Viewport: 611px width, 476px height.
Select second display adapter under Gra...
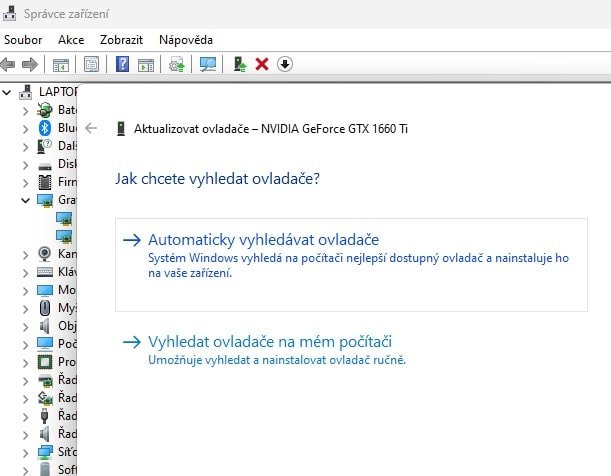(x=64, y=236)
